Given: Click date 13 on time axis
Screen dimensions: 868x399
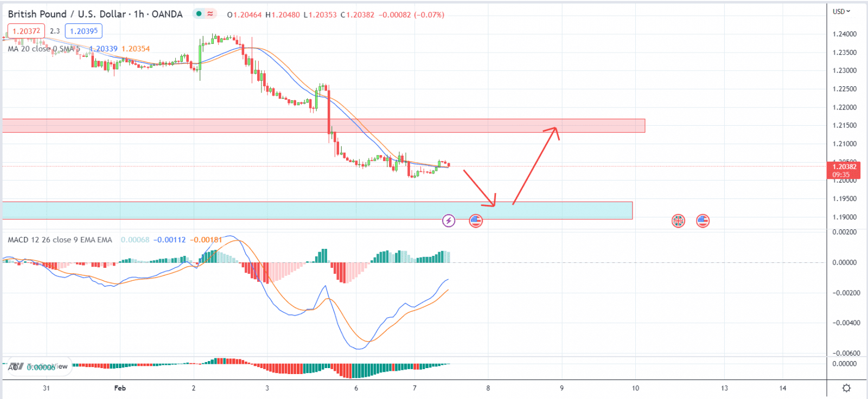Looking at the screenshot, I should click(x=724, y=388).
